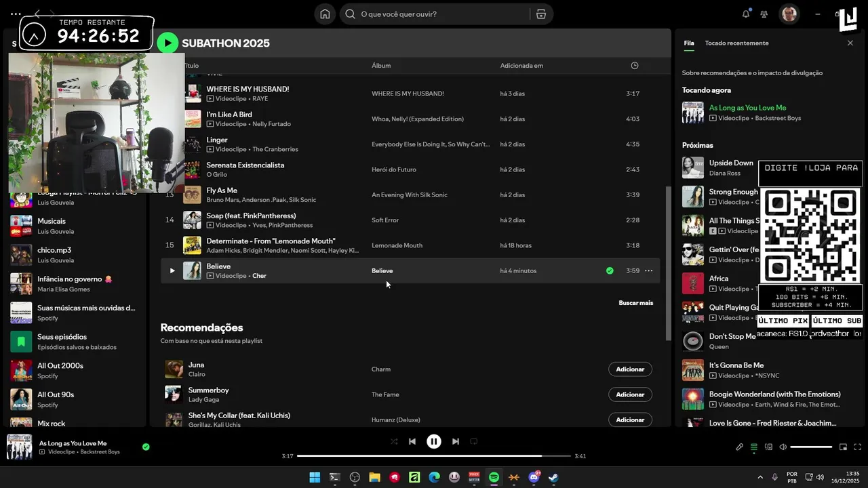Skip to the next track
This screenshot has width=868, height=488.
(456, 441)
